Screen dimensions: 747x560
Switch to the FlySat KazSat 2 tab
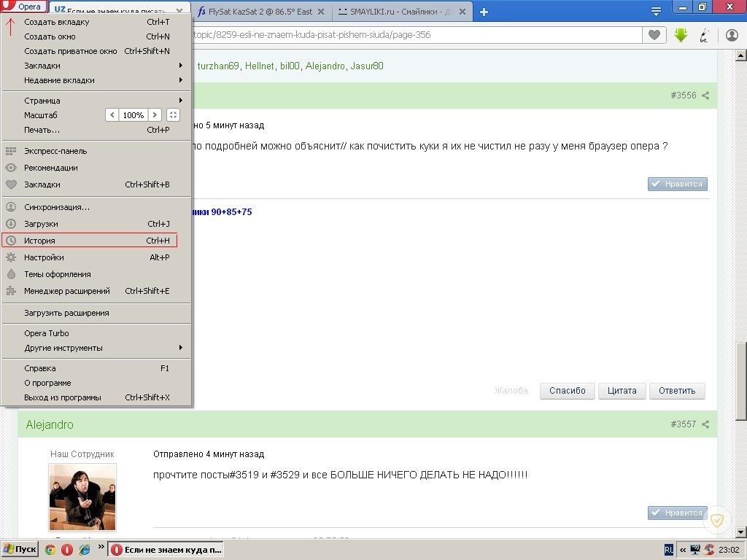click(x=260, y=12)
